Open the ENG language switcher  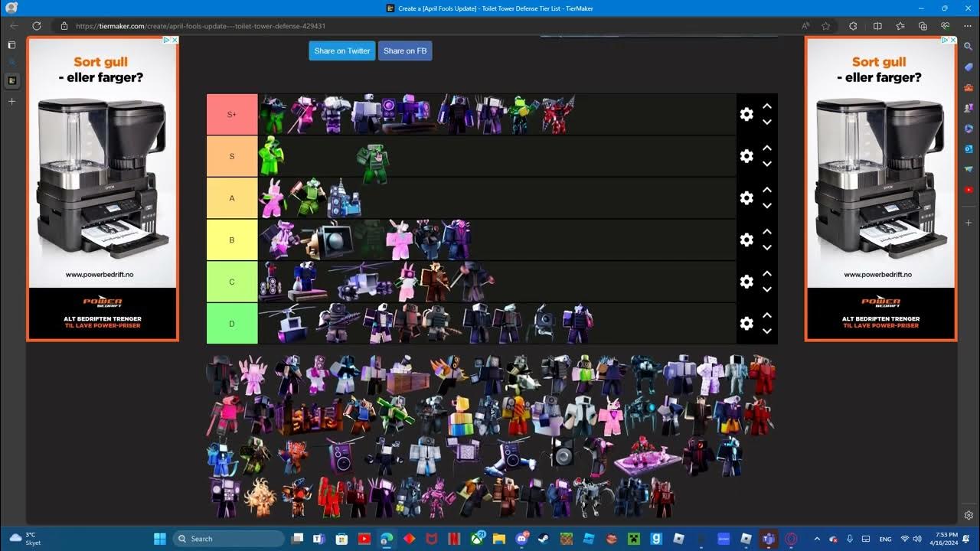pos(885,539)
